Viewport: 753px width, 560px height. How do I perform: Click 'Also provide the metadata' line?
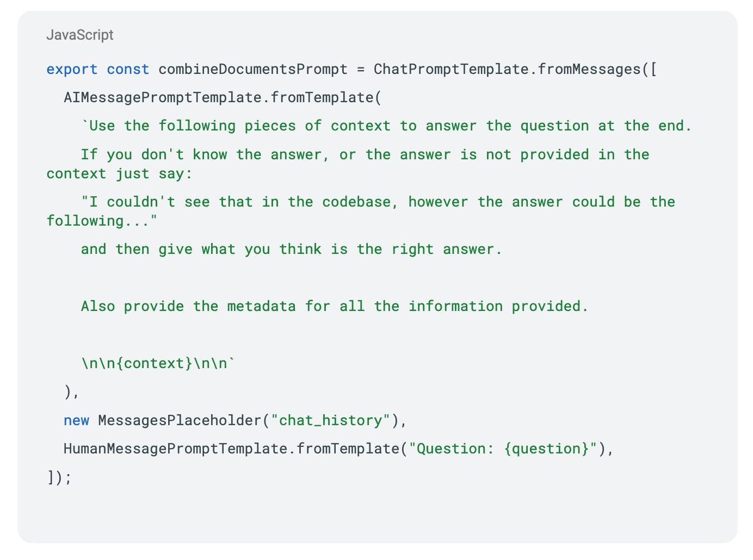(x=335, y=306)
